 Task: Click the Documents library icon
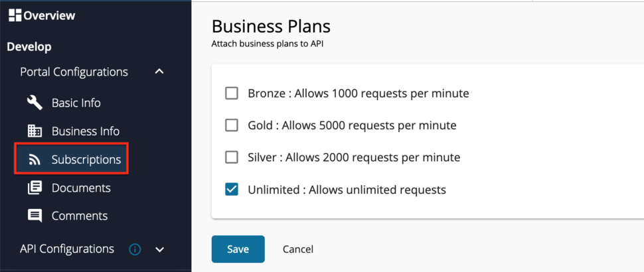(35, 188)
